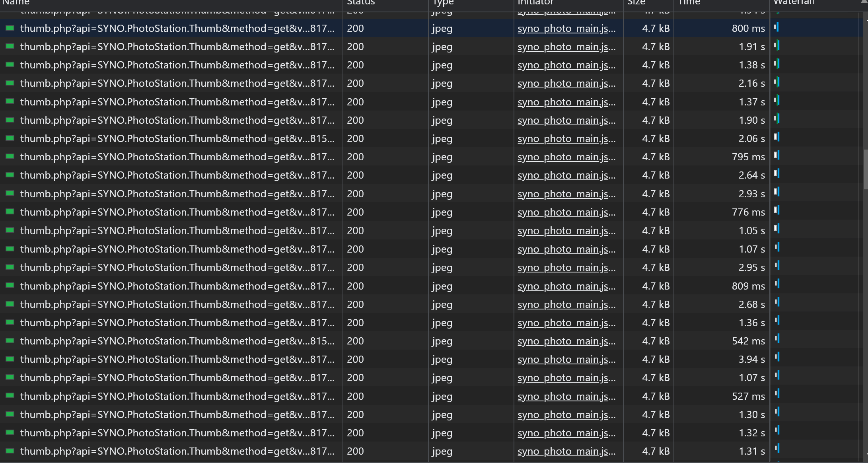Click image icon of the 800 ms request
868x463 pixels.
coord(10,28)
